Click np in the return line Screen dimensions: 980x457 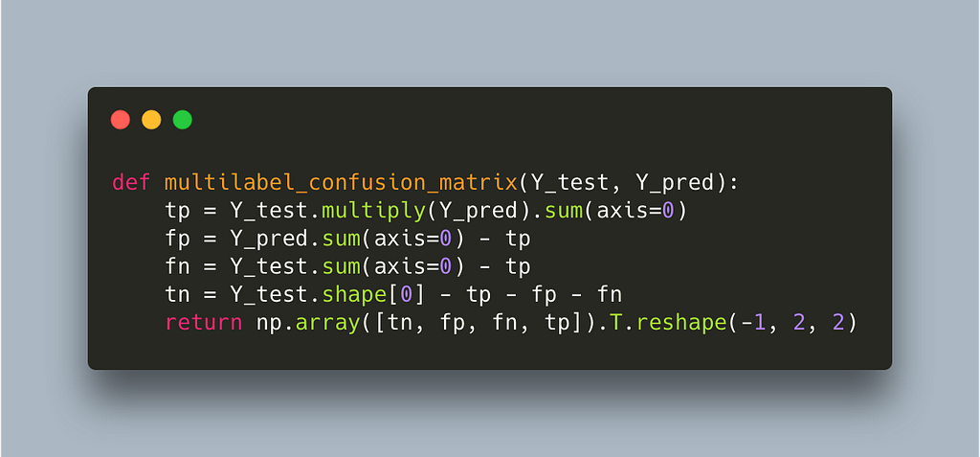(268, 322)
